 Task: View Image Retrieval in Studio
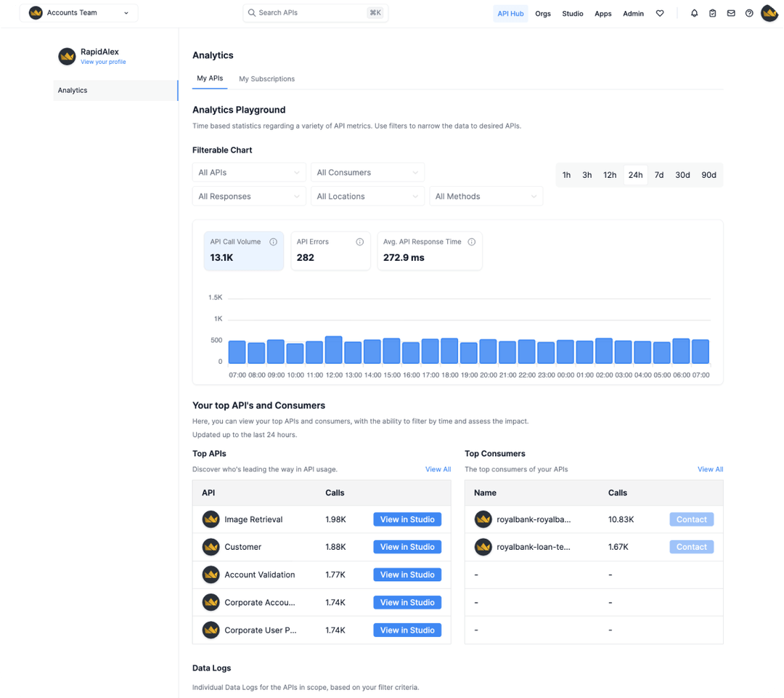point(407,519)
